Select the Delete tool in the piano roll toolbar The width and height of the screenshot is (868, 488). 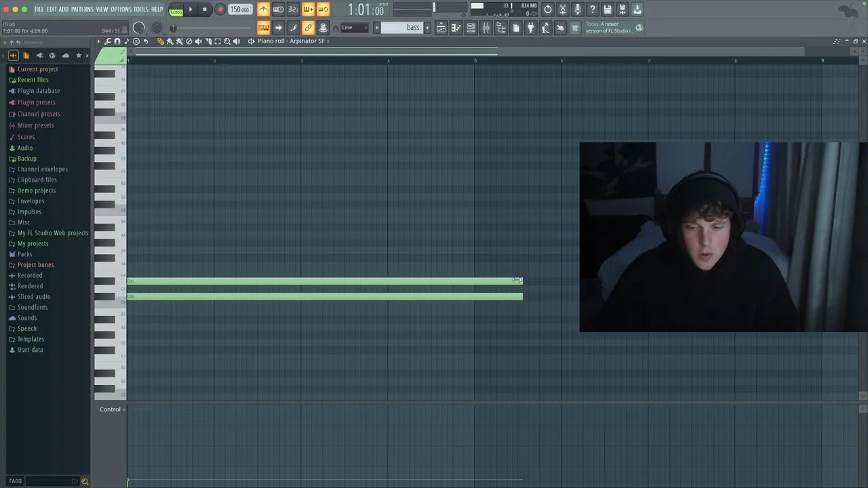189,41
